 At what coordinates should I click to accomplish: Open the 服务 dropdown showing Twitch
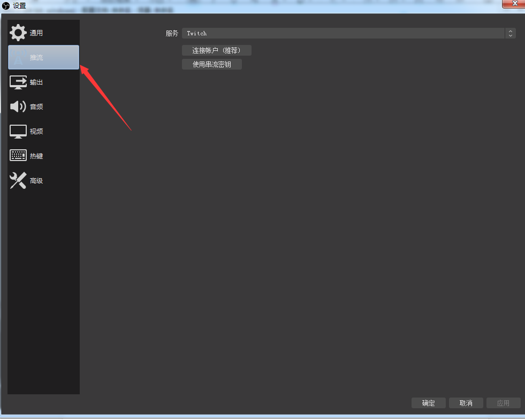pyautogui.click(x=343, y=33)
